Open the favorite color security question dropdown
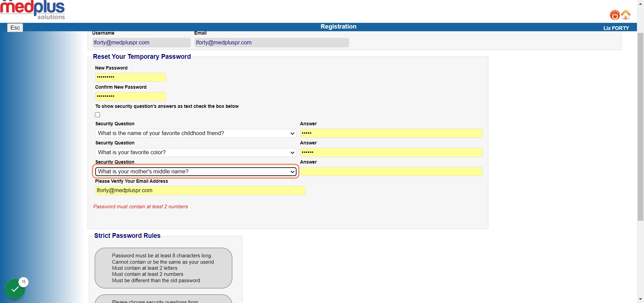The height and width of the screenshot is (303, 644). coord(196,153)
